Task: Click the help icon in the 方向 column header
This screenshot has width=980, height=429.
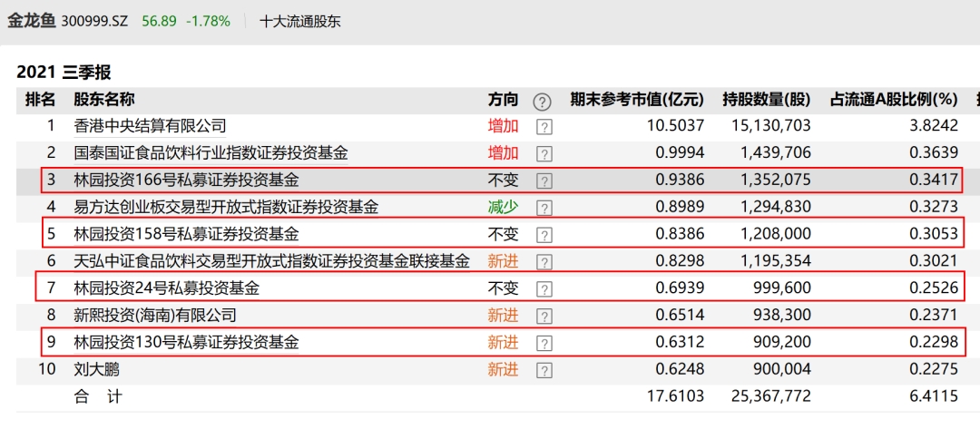Action: (543, 101)
